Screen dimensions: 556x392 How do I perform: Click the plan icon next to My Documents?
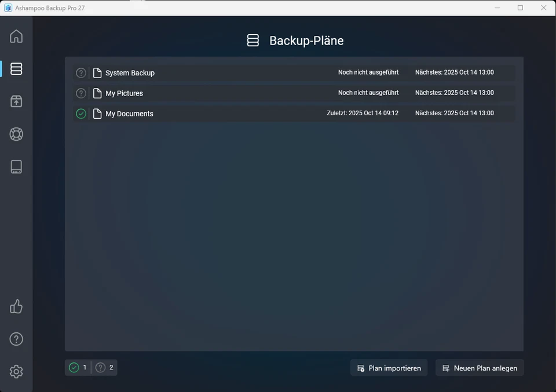point(97,113)
